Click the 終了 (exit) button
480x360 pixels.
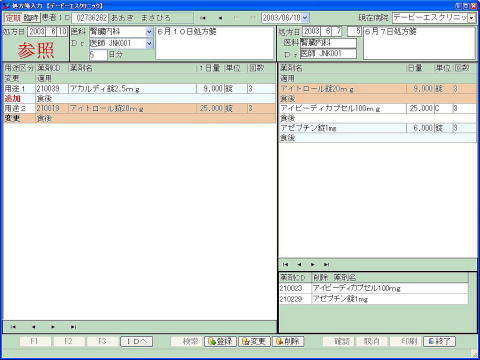439,341
